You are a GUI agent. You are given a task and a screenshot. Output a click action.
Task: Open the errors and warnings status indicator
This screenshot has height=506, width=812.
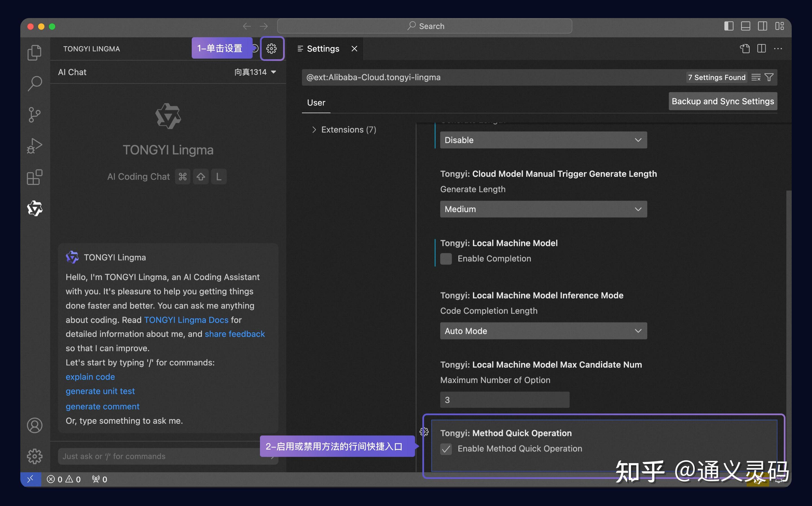coord(64,479)
